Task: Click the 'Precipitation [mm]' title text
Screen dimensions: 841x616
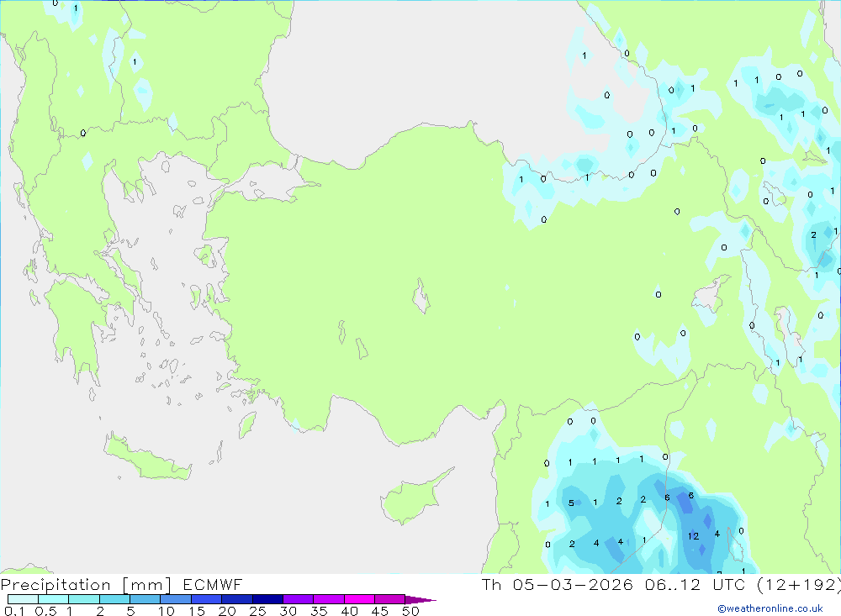Action: pyautogui.click(x=86, y=585)
